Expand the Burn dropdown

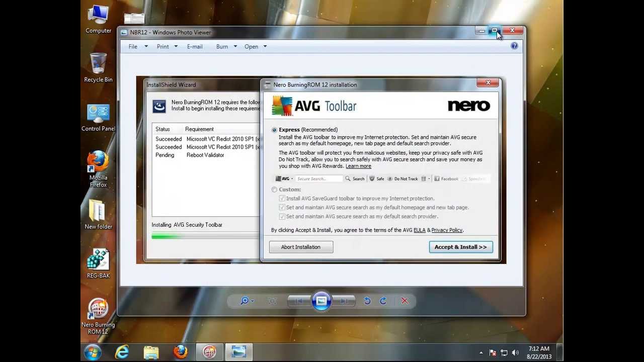click(235, 46)
